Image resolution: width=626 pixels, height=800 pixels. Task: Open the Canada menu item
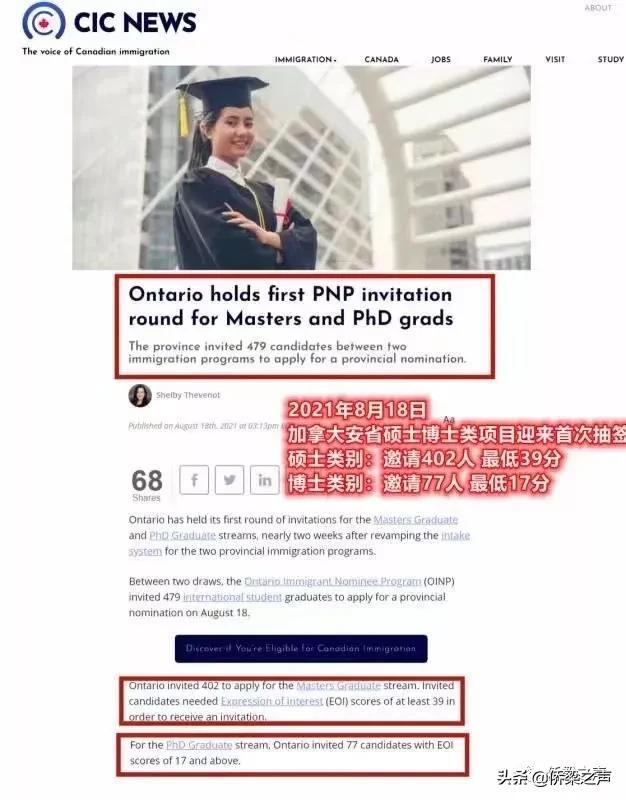point(382,59)
